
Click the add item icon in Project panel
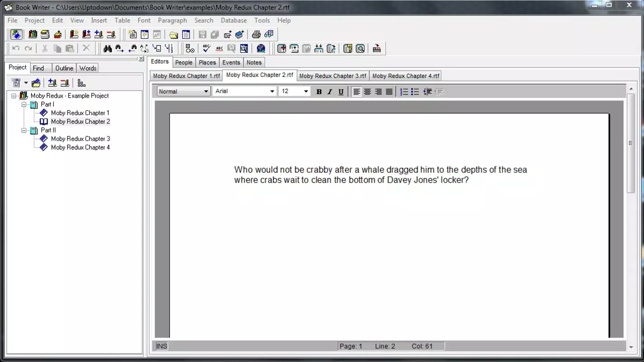pos(52,83)
